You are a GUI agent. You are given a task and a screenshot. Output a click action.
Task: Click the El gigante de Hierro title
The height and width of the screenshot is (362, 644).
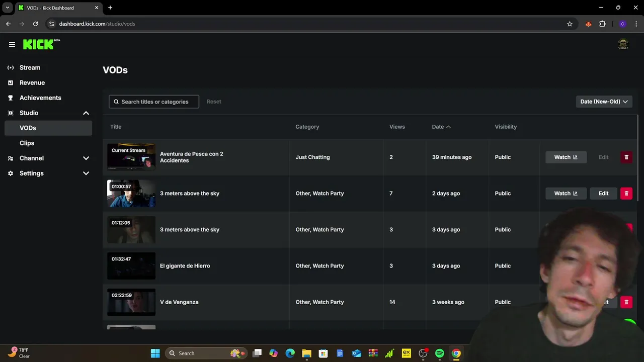pyautogui.click(x=185, y=265)
